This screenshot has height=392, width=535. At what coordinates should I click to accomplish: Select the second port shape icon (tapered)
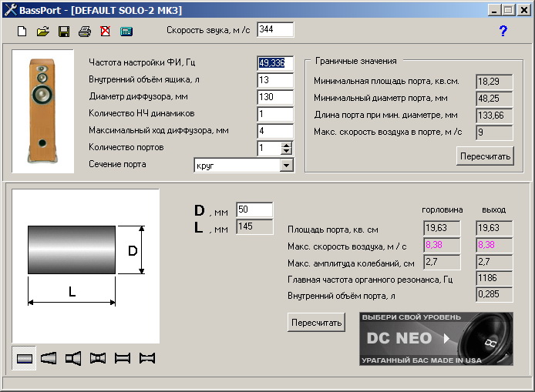[49, 358]
